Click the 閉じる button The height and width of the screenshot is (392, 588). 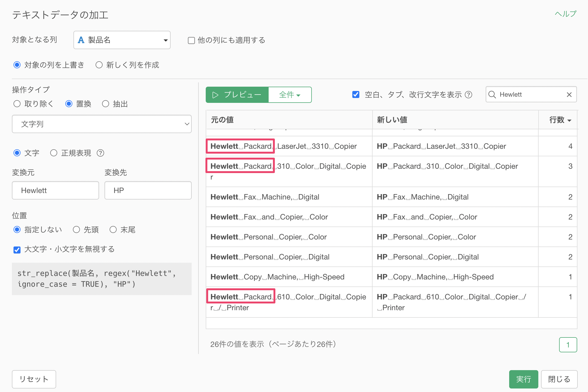coord(559,379)
